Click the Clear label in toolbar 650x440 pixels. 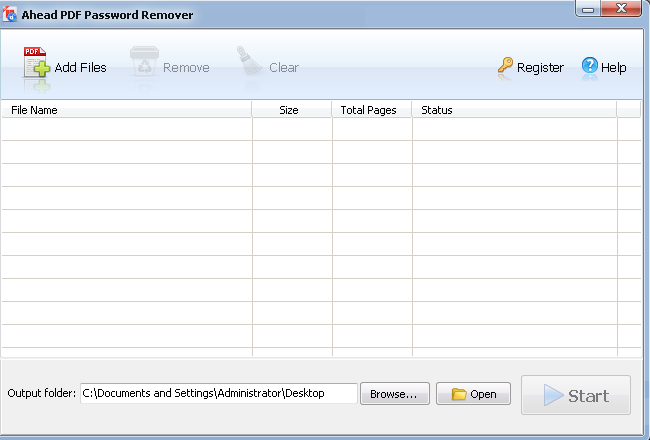click(x=284, y=68)
